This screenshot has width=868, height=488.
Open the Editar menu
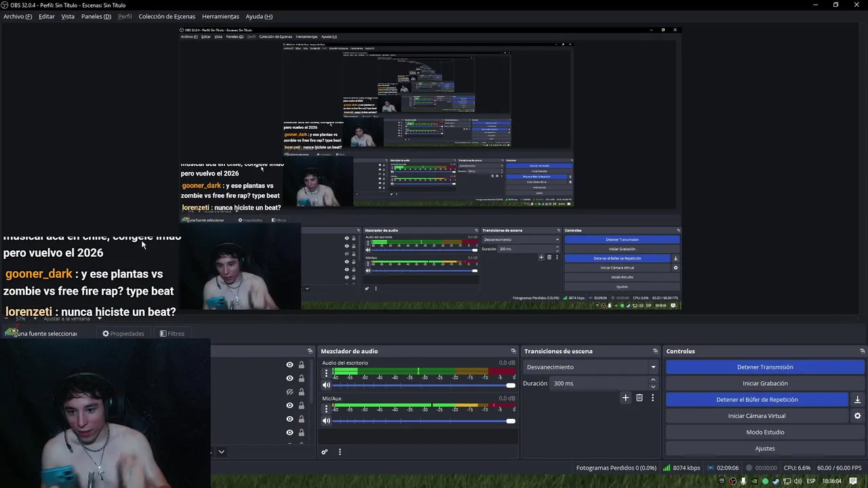[x=47, y=16]
